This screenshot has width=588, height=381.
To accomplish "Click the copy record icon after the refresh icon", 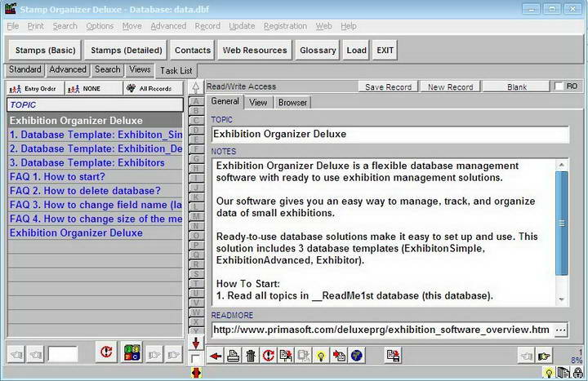I will click(286, 356).
